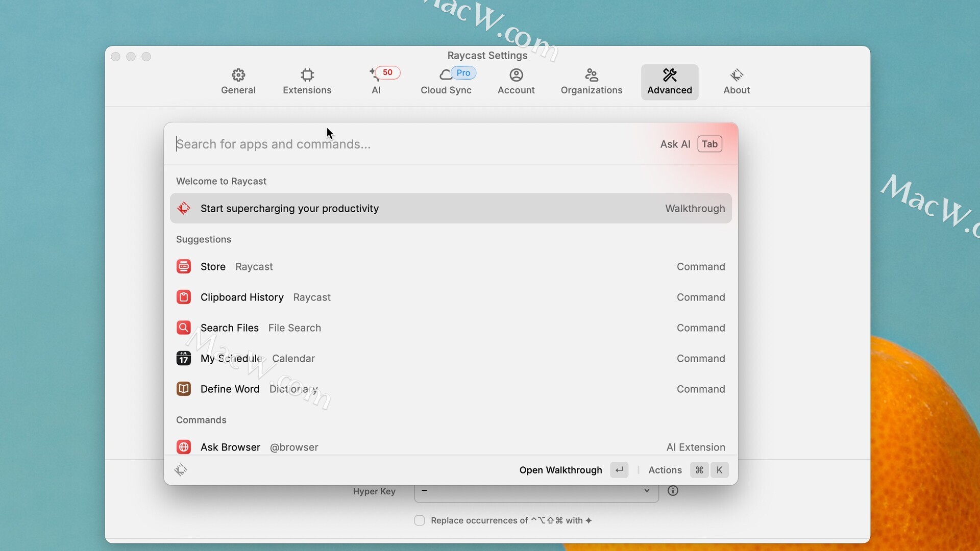Click the Hyper Key info icon
The image size is (980, 551).
coord(673,491)
